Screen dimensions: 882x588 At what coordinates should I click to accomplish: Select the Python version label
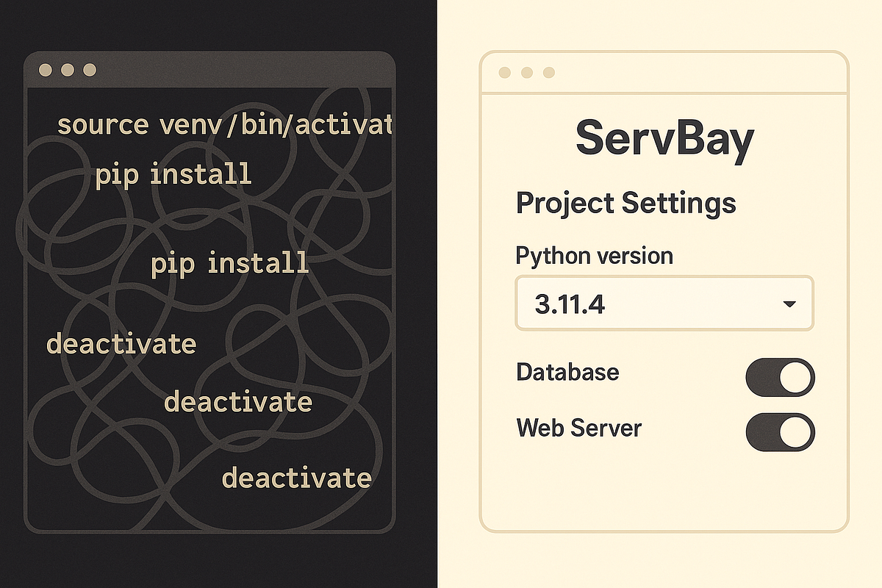pos(594,255)
